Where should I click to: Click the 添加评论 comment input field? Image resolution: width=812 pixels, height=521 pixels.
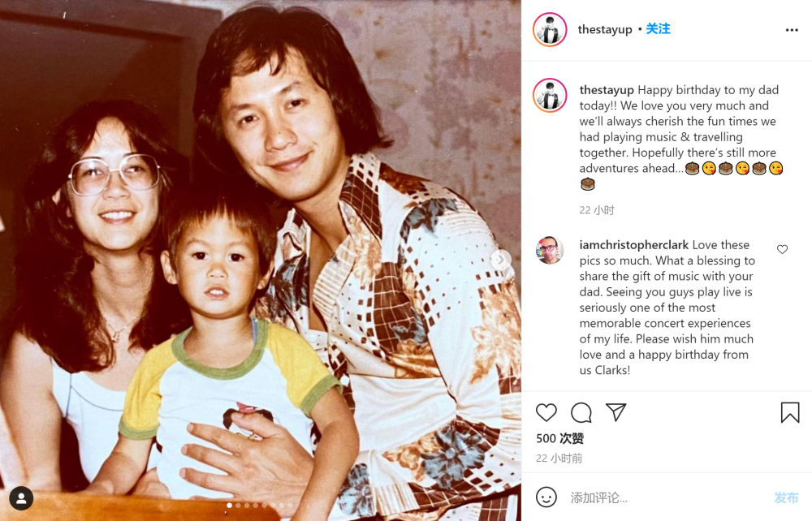pos(668,497)
